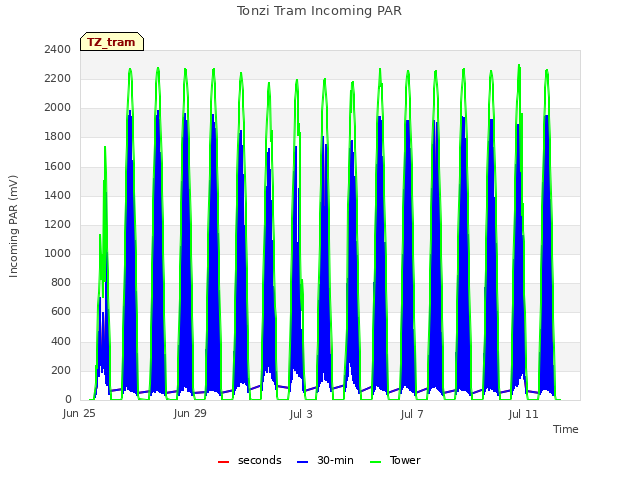640x480 pixels.
Task: Click the chart title Tonzi Tram Incoming PAR
Action: point(319,11)
